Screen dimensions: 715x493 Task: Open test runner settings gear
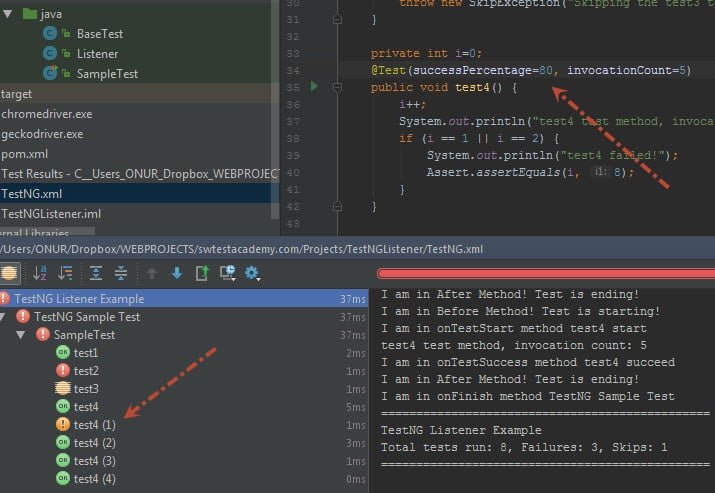click(x=252, y=273)
